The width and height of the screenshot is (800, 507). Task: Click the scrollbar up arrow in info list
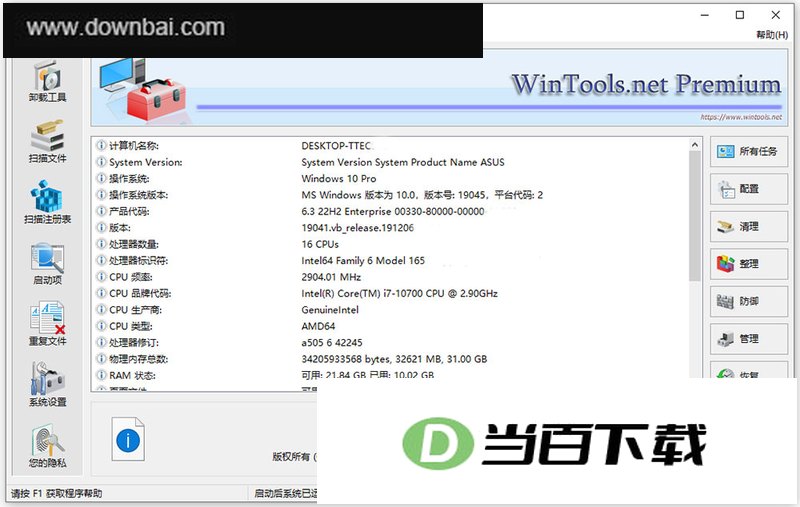(694, 145)
